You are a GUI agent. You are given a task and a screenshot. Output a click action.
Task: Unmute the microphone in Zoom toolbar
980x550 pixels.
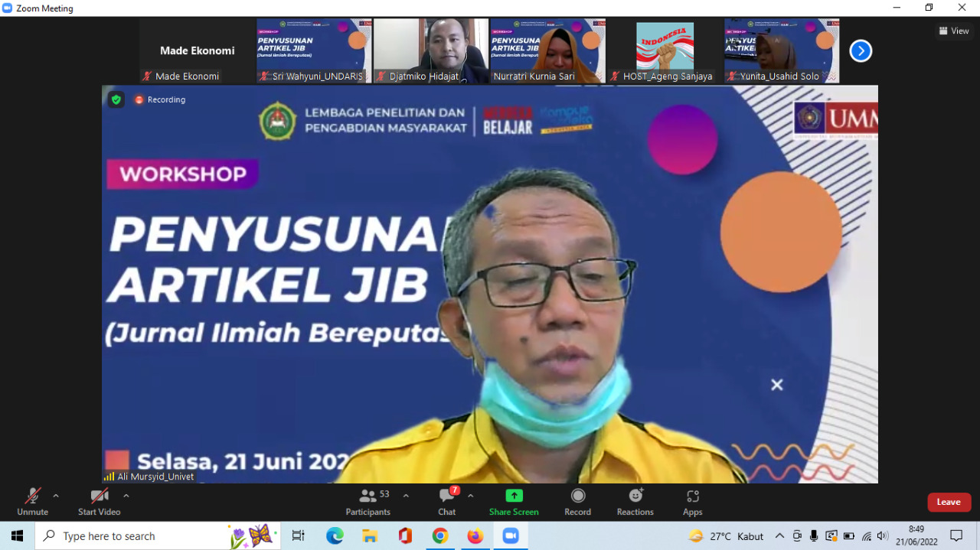32,502
